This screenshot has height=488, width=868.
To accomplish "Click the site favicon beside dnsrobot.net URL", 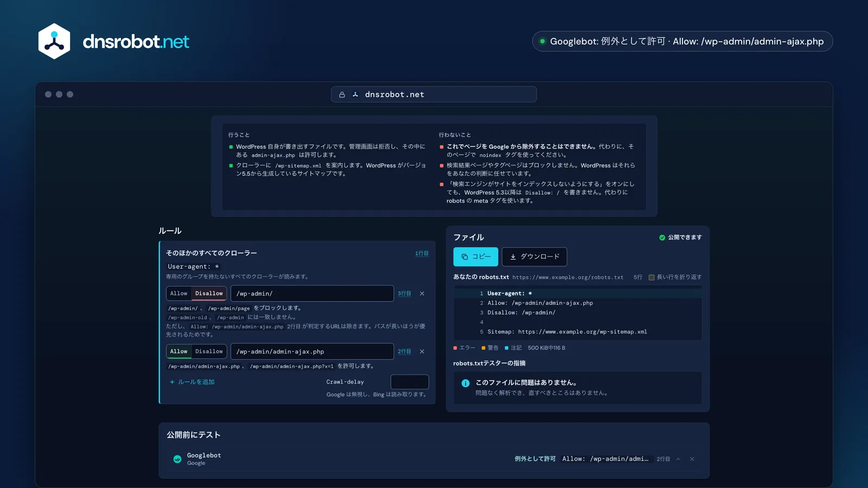I will point(355,94).
